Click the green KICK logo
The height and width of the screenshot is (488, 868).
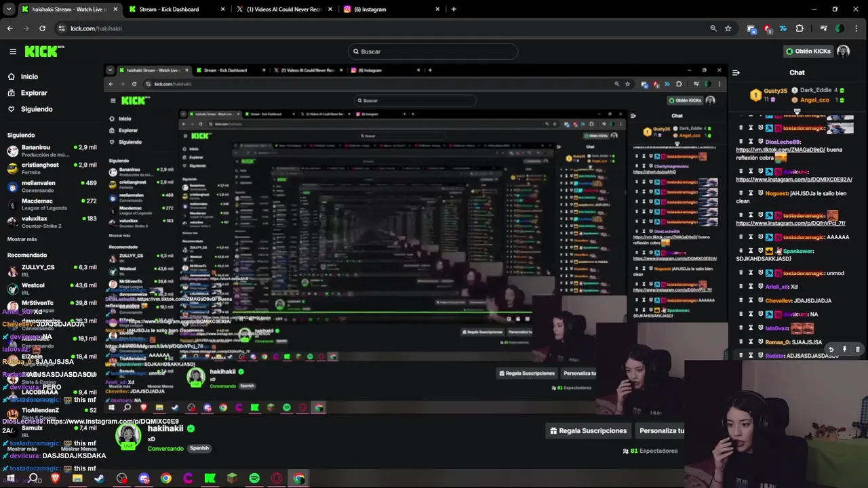click(44, 52)
